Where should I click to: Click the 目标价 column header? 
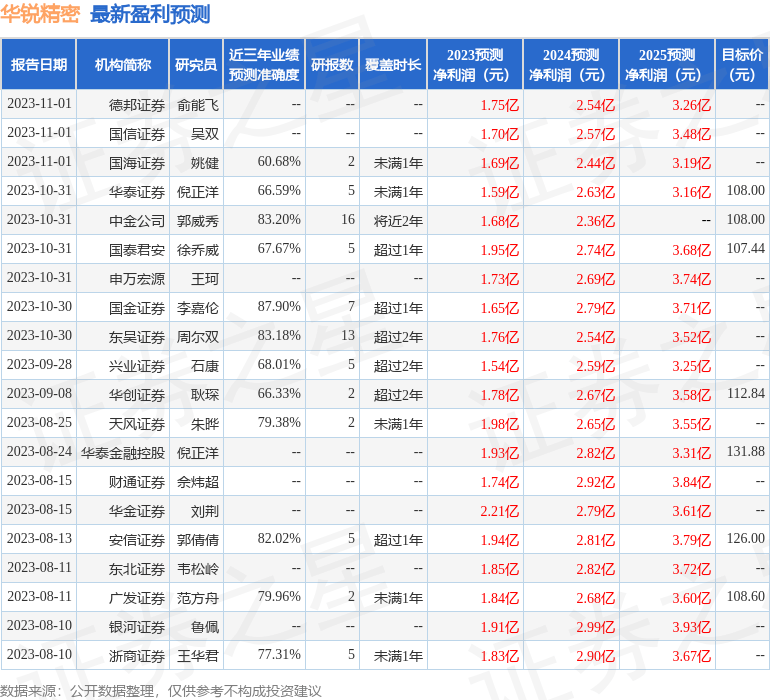click(742, 65)
